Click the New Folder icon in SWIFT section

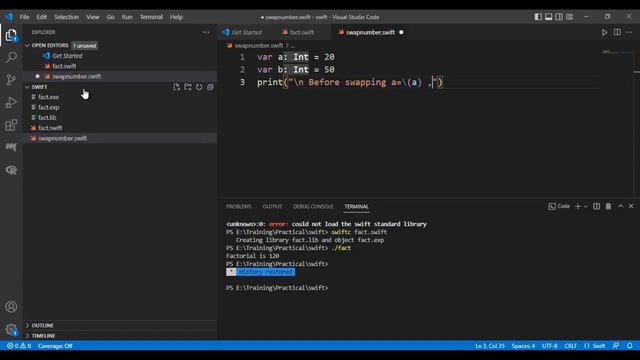click(188, 87)
